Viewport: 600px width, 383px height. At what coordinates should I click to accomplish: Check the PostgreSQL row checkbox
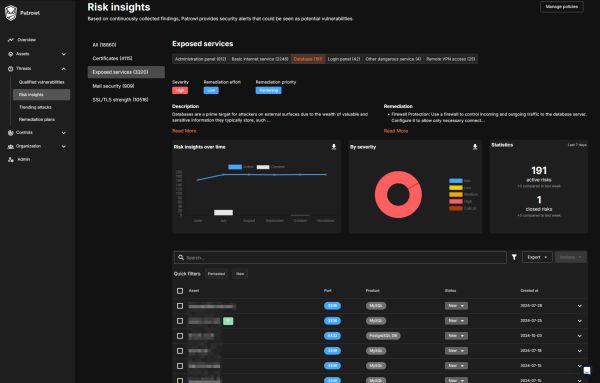click(x=180, y=336)
